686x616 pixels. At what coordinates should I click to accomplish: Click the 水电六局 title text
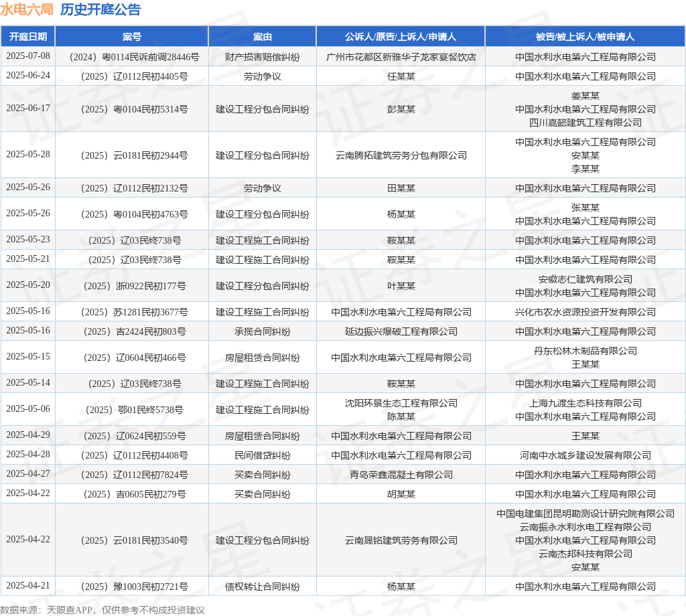coord(27,9)
